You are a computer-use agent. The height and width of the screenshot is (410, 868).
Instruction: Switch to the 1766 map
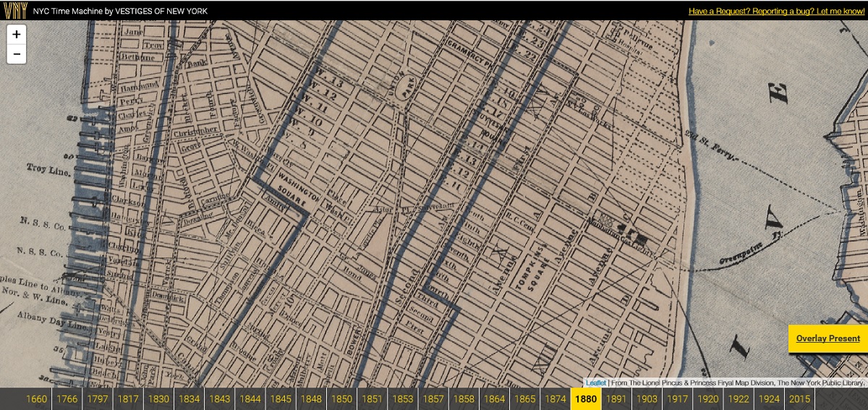click(67, 399)
